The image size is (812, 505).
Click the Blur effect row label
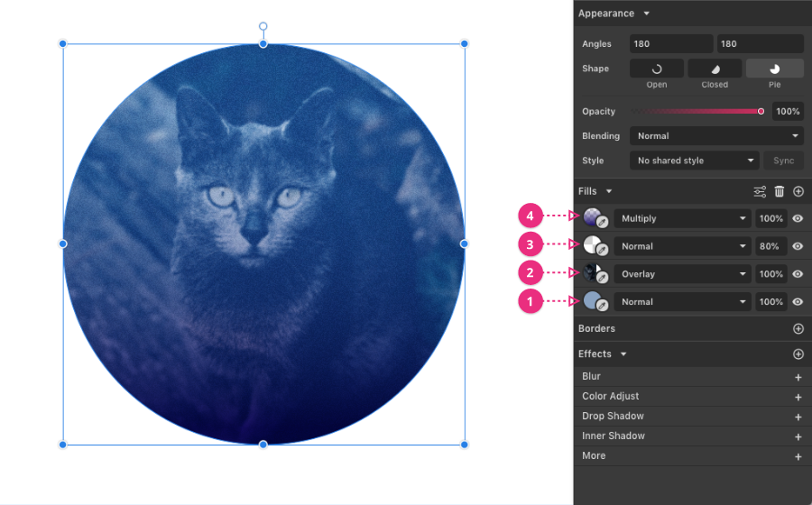[591, 376]
